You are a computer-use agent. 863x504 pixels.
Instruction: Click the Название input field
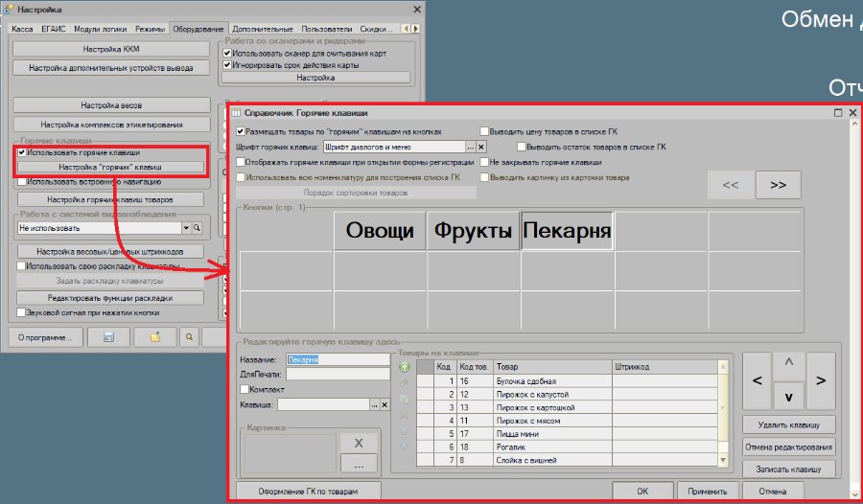point(338,359)
